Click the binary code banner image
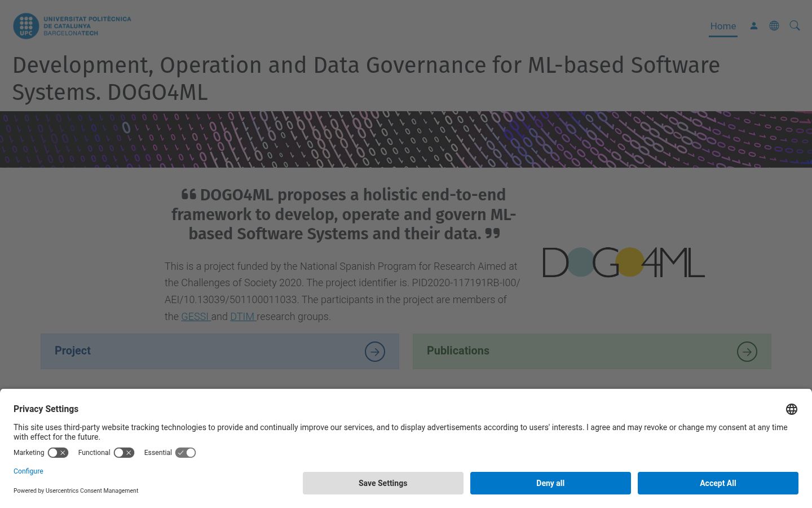Viewport: 812px width, 508px height. [406, 139]
